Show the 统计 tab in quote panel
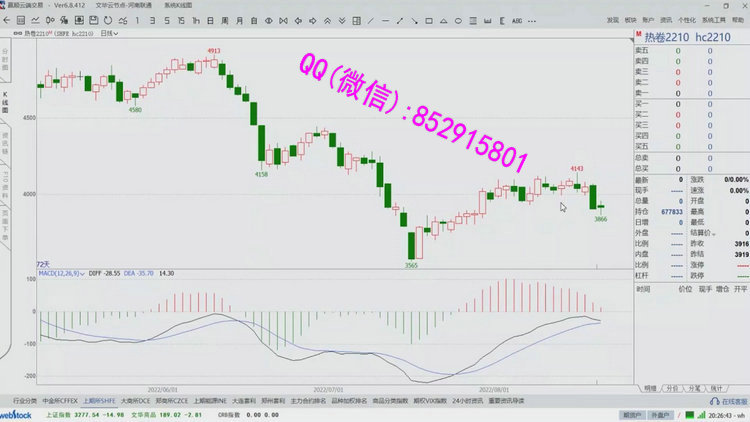 716,387
